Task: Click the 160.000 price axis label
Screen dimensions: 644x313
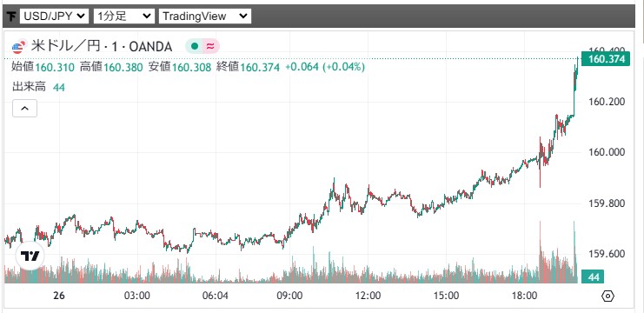Action: click(x=606, y=152)
